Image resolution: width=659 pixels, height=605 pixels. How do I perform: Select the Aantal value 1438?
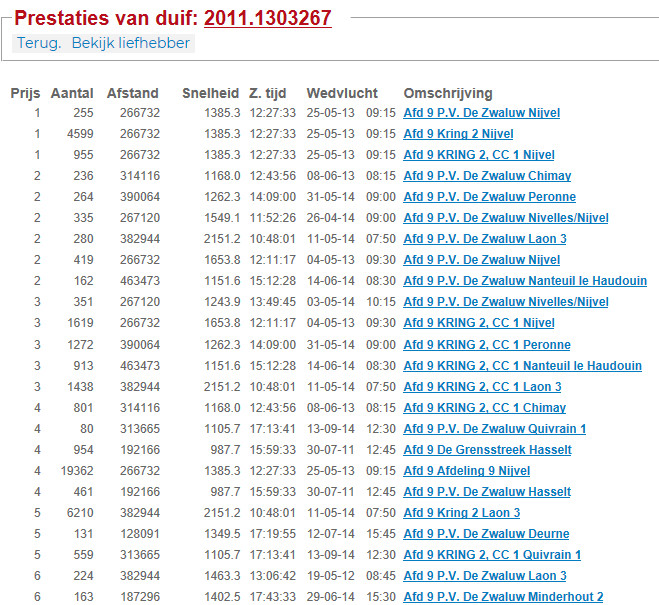[80, 387]
